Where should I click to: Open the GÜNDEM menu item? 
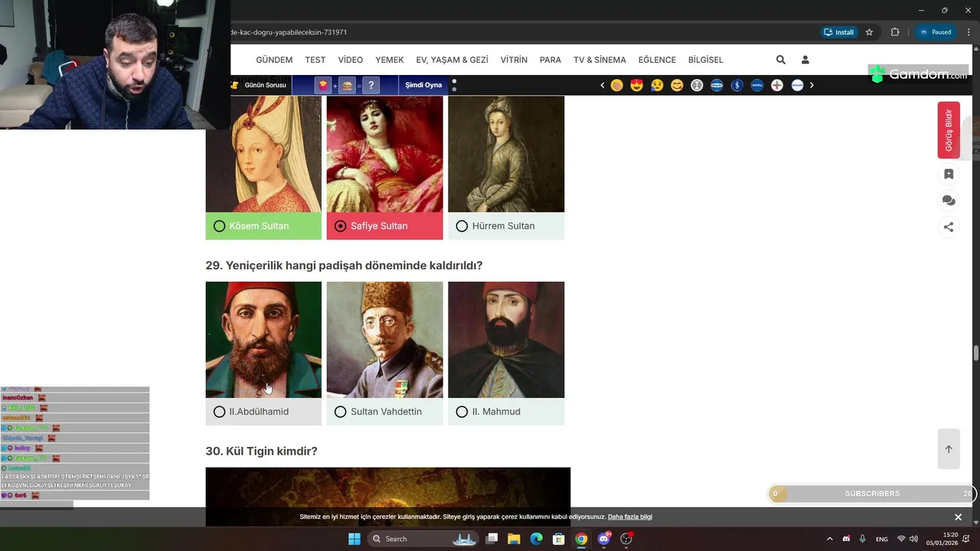click(x=274, y=60)
